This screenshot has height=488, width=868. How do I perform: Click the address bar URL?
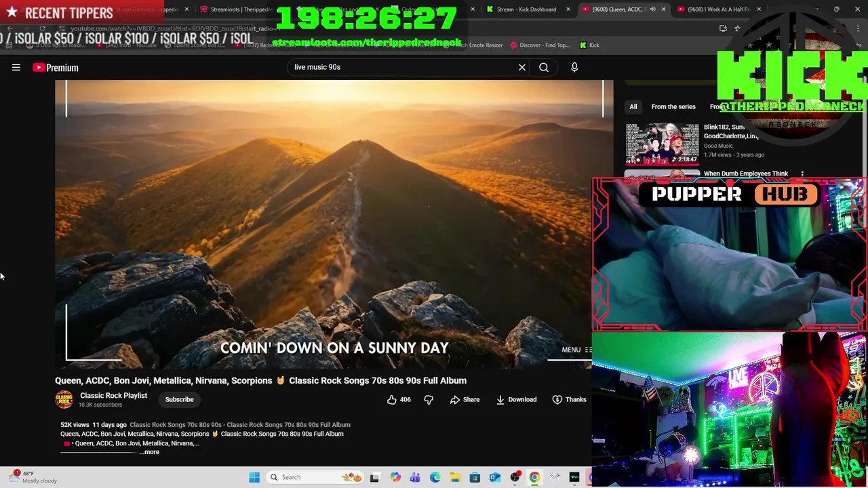click(x=176, y=28)
